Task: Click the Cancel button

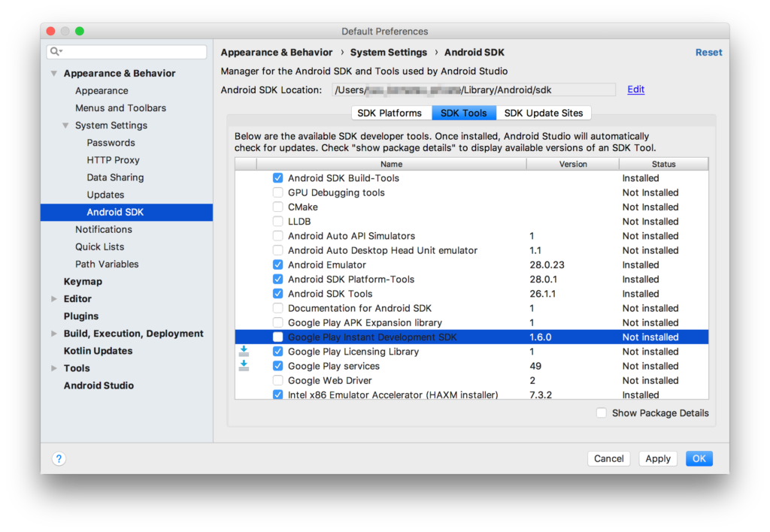Action: point(609,458)
